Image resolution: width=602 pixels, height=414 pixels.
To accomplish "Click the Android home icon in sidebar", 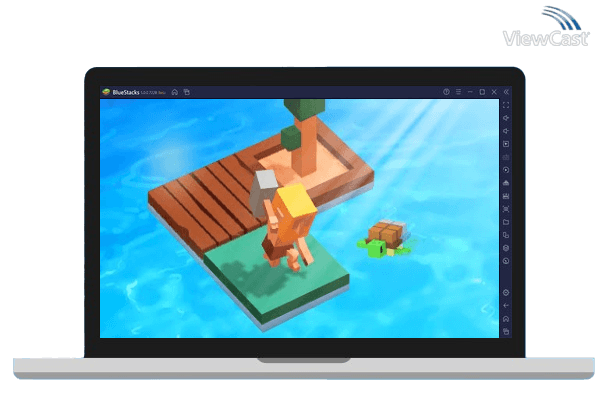I will click(x=506, y=319).
